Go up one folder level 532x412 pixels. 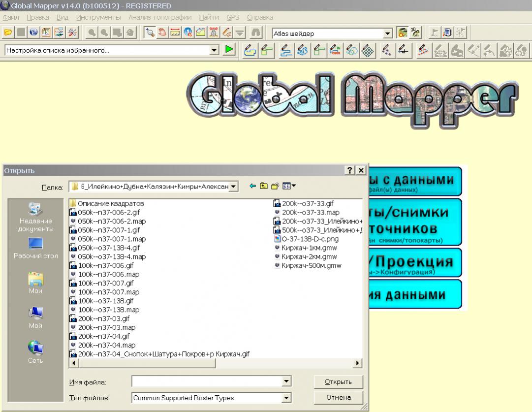(264, 186)
